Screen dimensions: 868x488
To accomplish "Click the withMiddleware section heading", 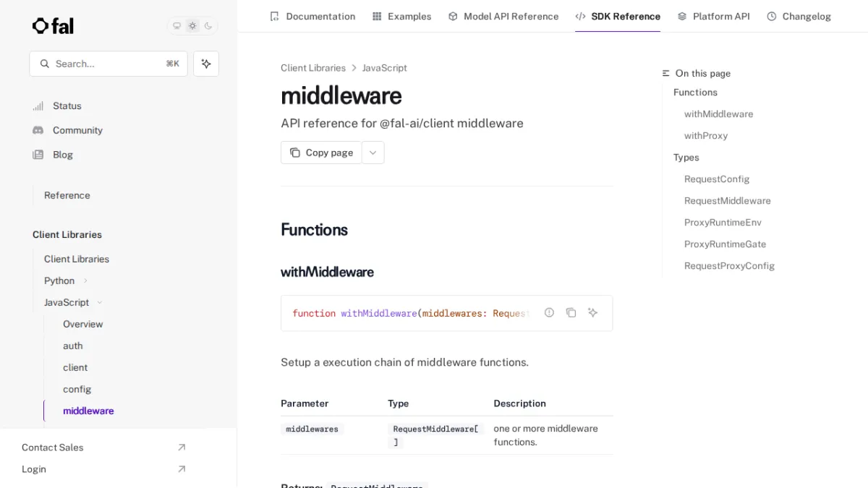I will click(x=327, y=272).
